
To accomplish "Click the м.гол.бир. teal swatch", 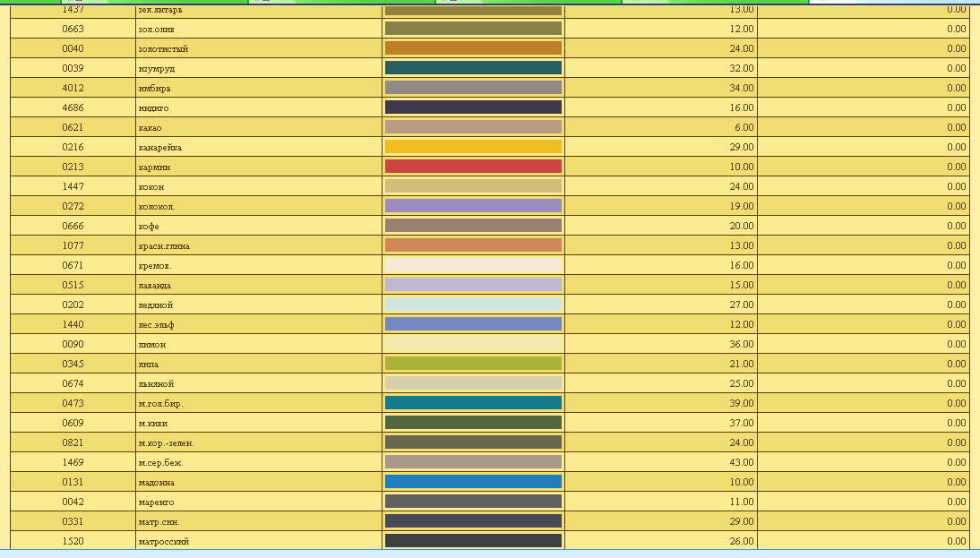I will pos(473,403).
